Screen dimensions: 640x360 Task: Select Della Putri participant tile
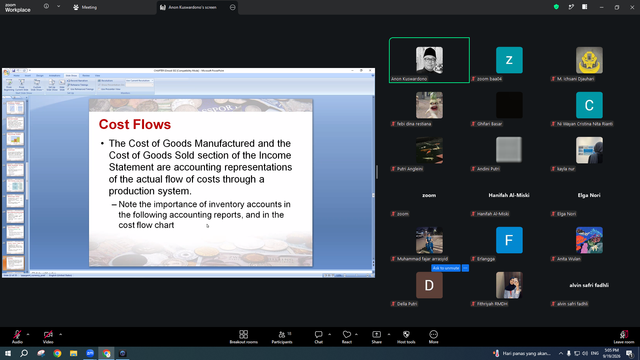pyautogui.click(x=429, y=285)
